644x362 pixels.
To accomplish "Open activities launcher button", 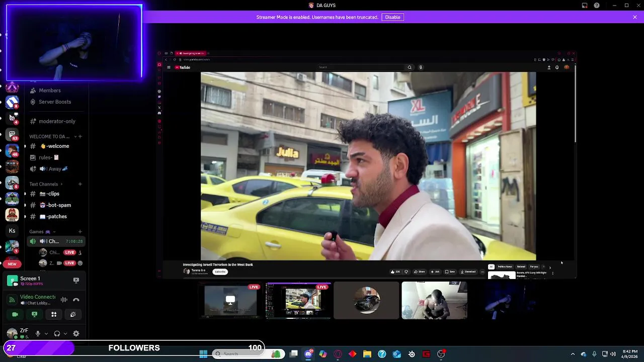I will point(54,314).
